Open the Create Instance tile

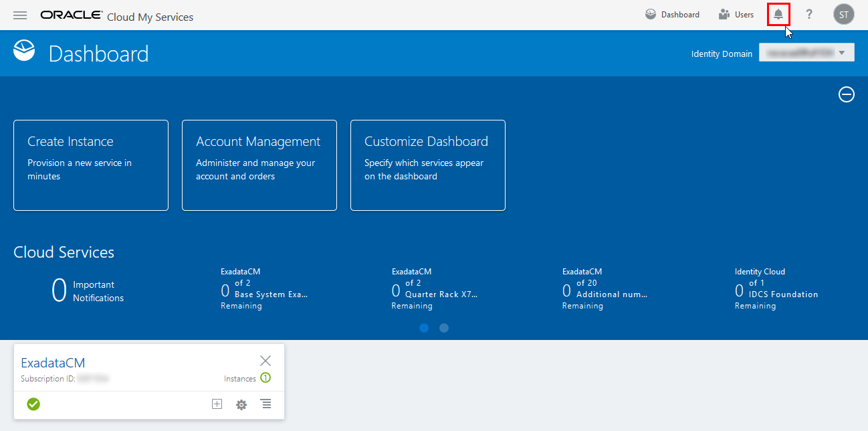coord(91,165)
